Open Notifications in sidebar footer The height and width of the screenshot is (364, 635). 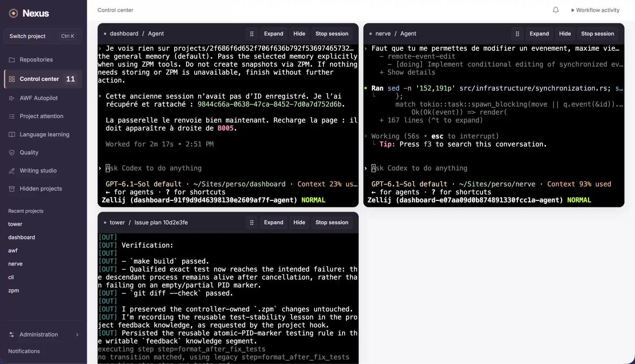point(24,351)
